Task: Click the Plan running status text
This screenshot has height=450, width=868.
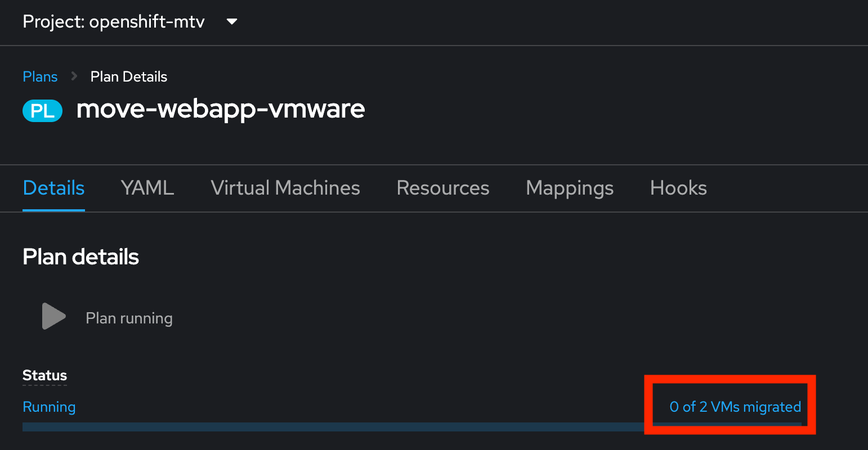Action: (129, 318)
